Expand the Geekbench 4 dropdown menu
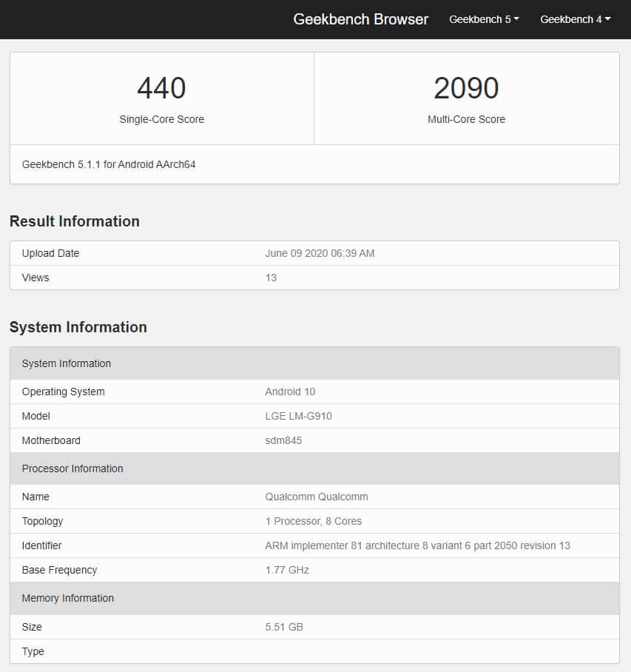 [575, 19]
